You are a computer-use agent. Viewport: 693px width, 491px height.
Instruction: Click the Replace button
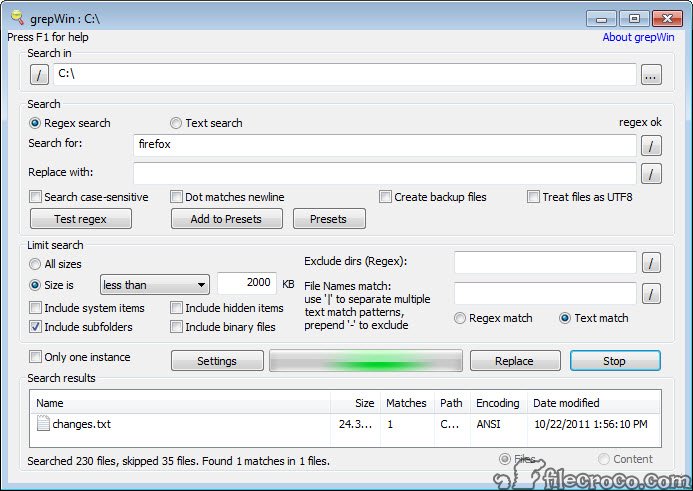[x=515, y=361]
